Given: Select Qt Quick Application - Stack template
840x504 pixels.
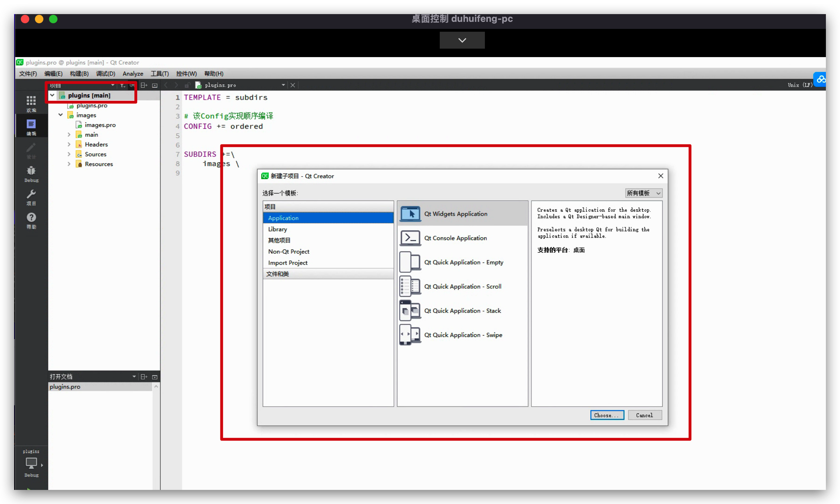Looking at the screenshot, I should (x=462, y=311).
